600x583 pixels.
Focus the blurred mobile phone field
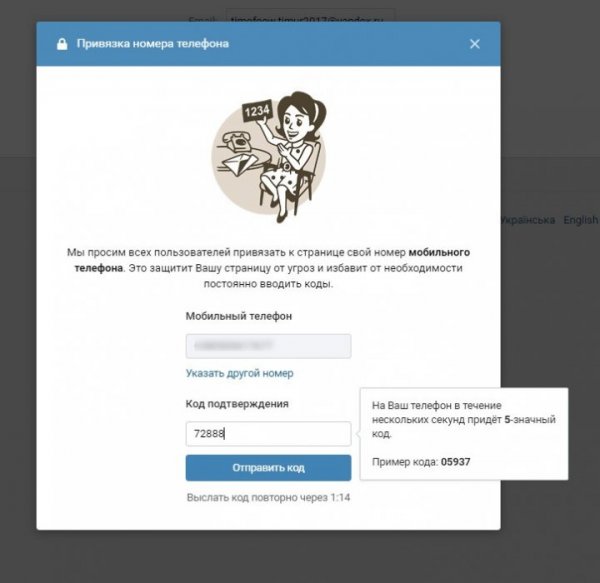[268, 346]
